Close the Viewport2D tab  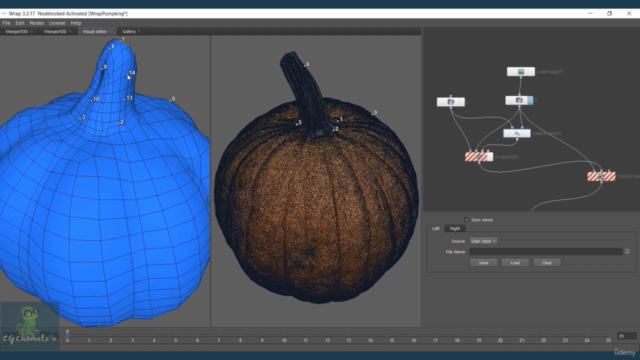coord(70,31)
